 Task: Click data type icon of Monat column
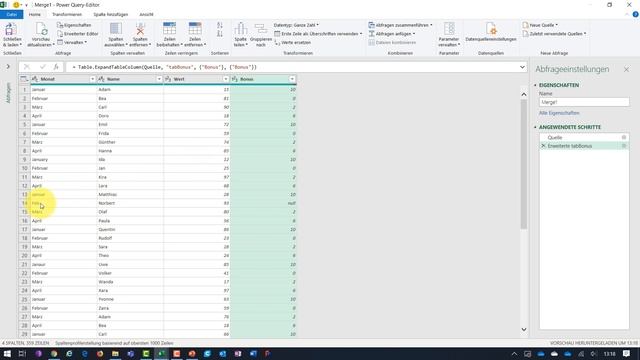[35, 79]
